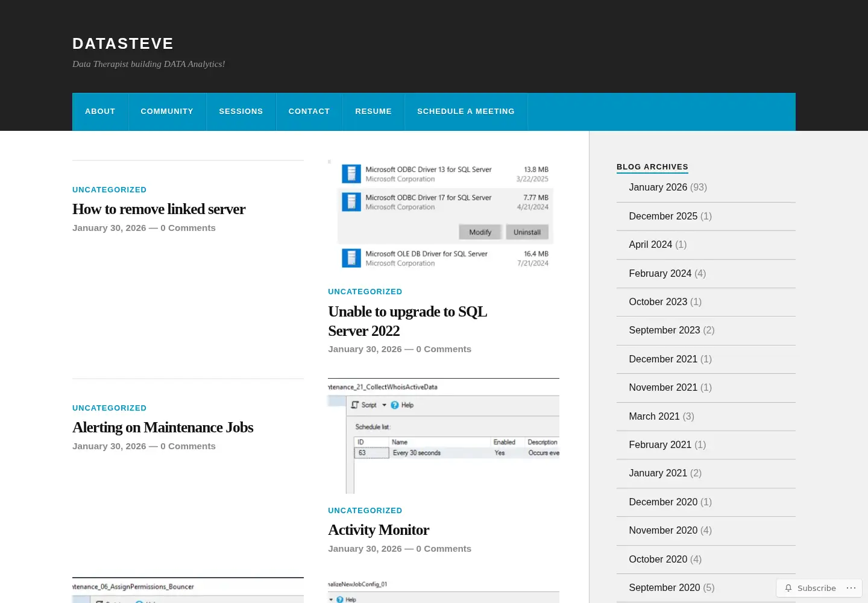Open 0 Comments under Activity Monitor
Image resolution: width=868 pixels, height=603 pixels.
[444, 549]
